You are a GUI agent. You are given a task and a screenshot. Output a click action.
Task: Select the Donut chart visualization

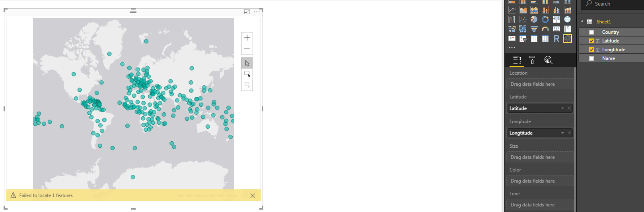[545, 19]
